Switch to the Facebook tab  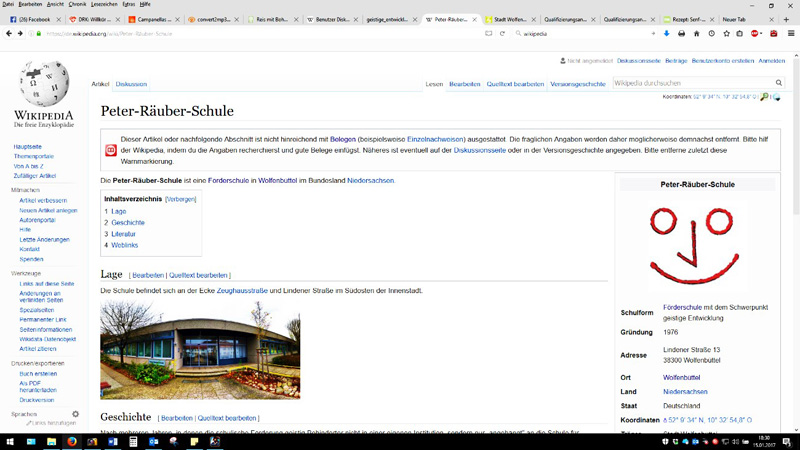[33, 19]
